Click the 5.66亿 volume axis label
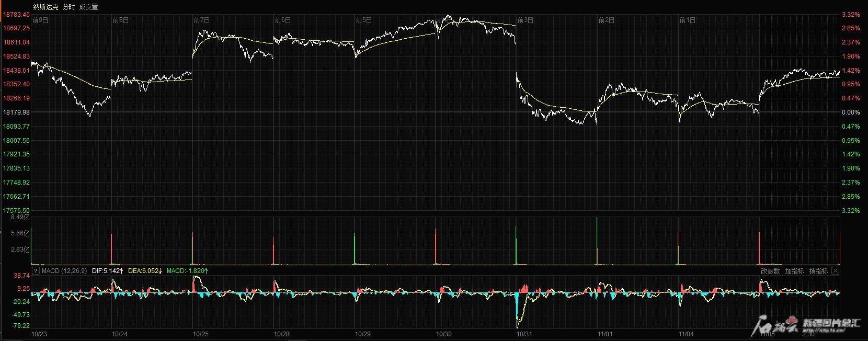 tap(20, 233)
